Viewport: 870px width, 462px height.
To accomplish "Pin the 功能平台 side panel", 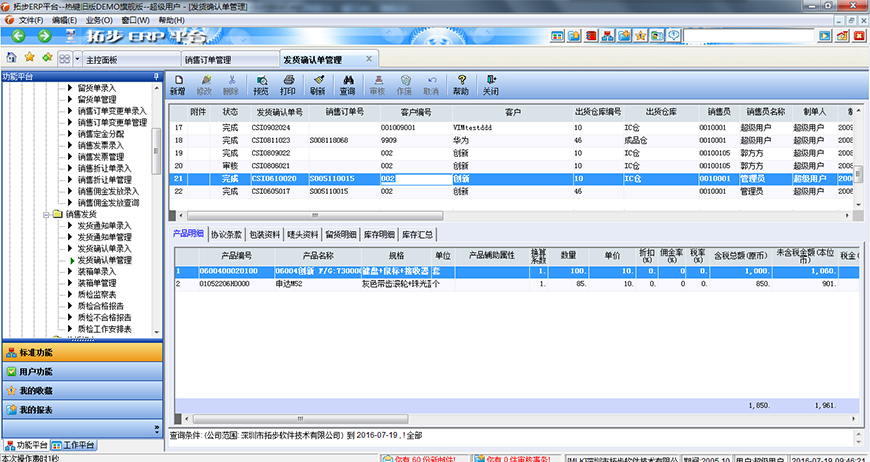I will point(155,76).
